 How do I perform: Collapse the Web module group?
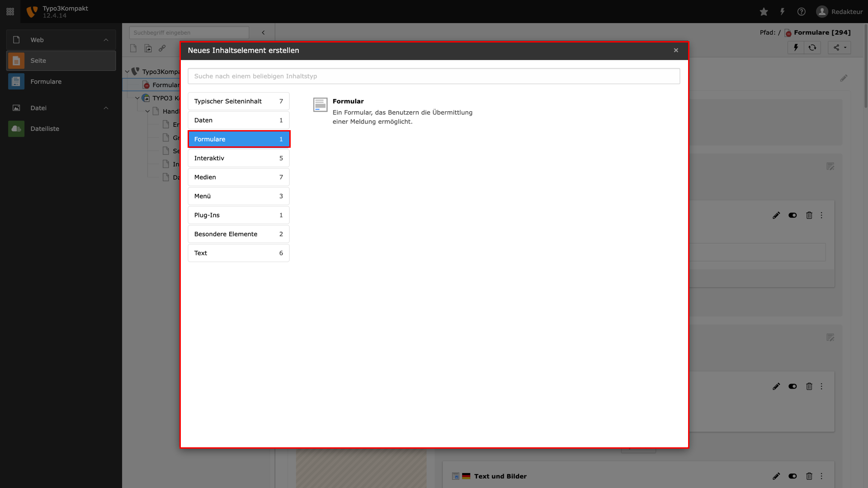106,40
